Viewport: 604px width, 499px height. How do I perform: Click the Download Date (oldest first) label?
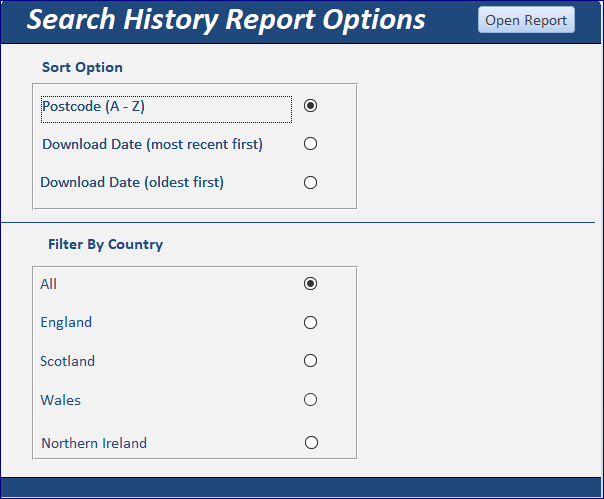[x=132, y=182]
